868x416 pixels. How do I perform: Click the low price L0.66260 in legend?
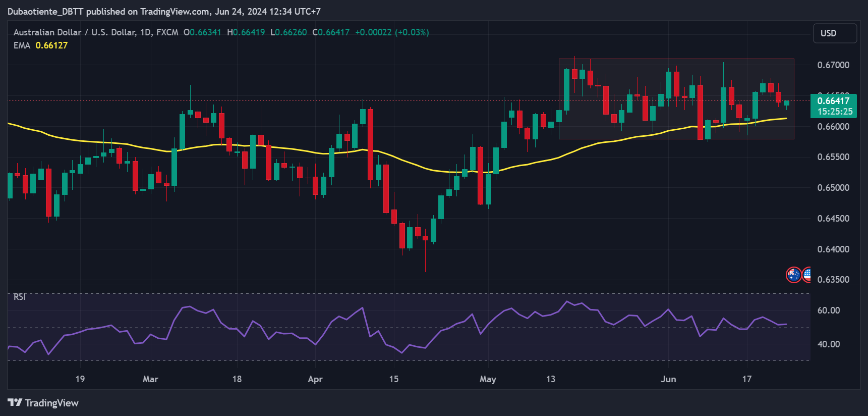[288, 32]
